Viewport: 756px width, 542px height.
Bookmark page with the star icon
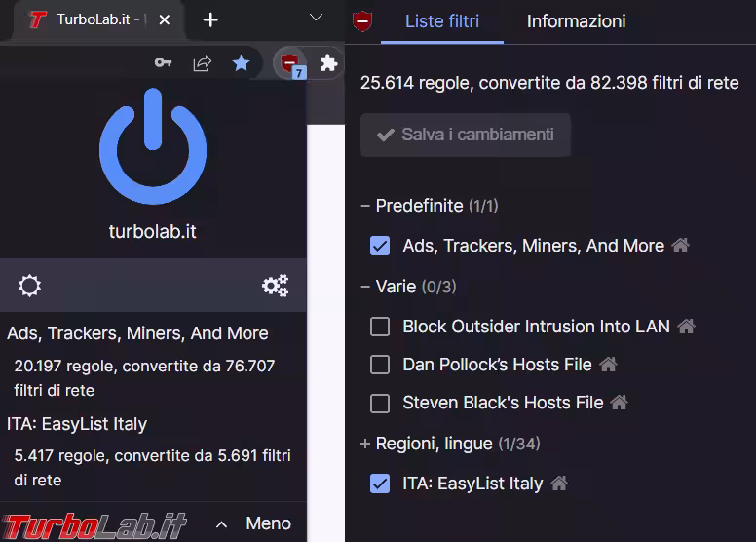[x=241, y=63]
